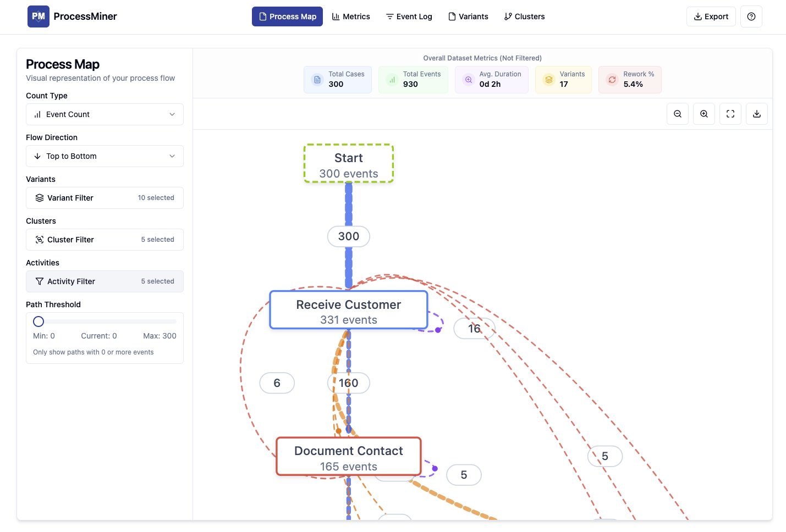
Task: Click the Total Events metric card
Action: click(413, 80)
